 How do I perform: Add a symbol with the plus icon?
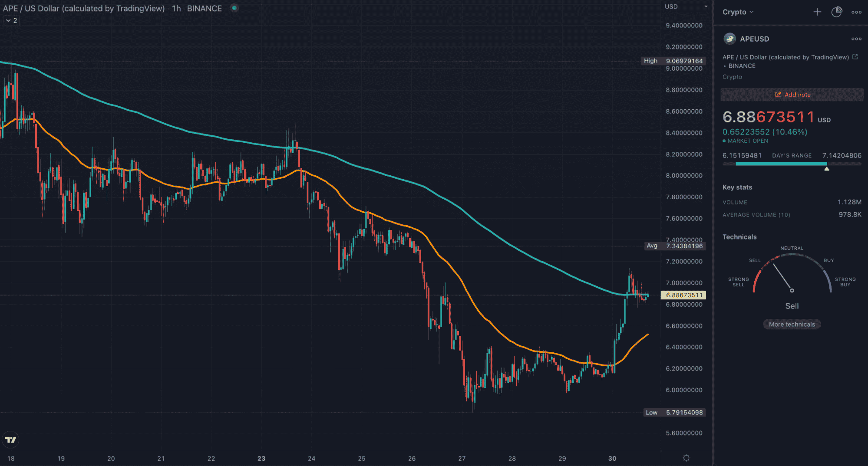point(817,12)
